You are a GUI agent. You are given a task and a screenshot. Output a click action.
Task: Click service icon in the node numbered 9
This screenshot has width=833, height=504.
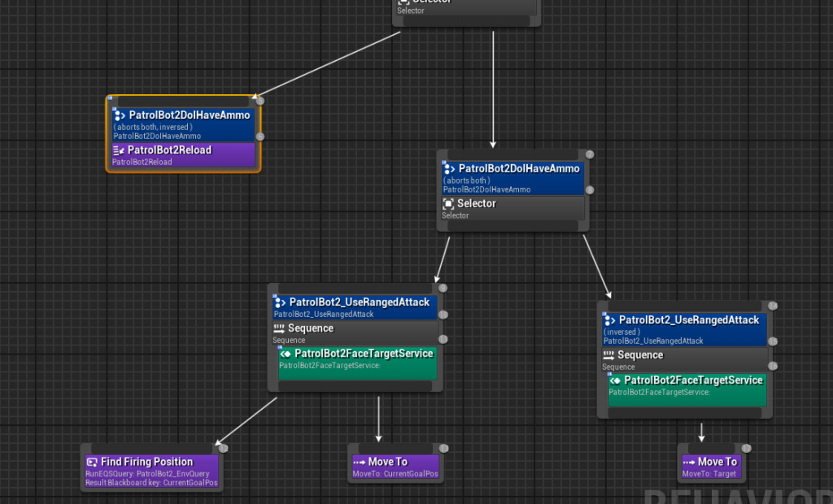(286, 354)
